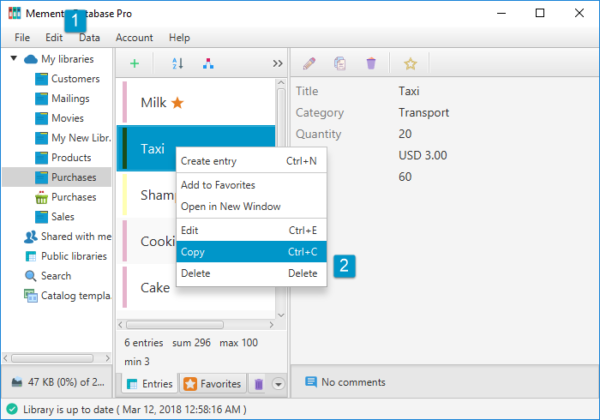This screenshot has width=600, height=420.
Task: Open the Sales library
Action: pyautogui.click(x=63, y=217)
